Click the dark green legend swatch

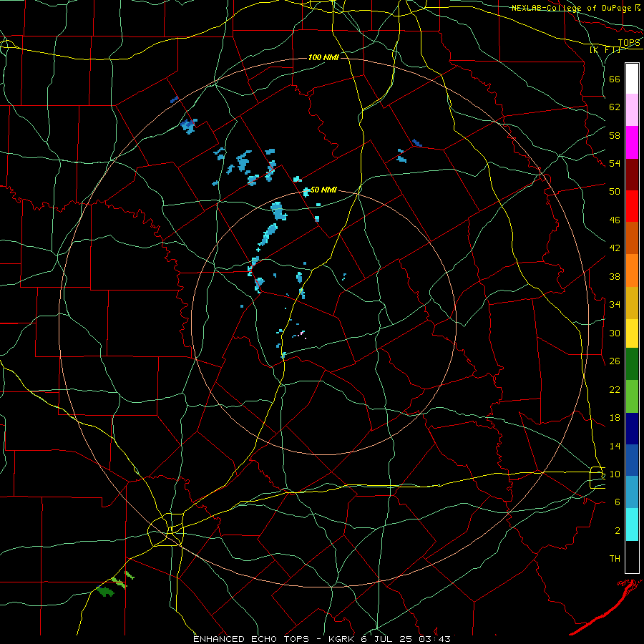[x=632, y=364]
